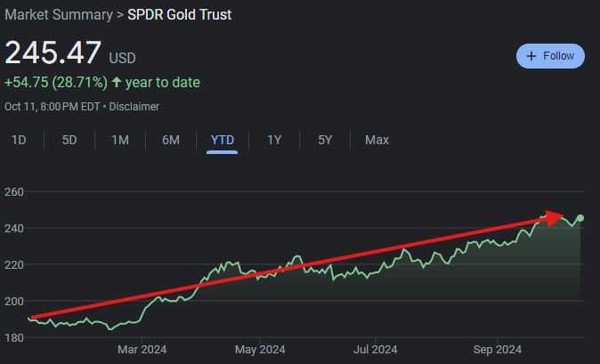Click the Follow button
Viewport: 600px width, 364px height.
pyautogui.click(x=550, y=56)
